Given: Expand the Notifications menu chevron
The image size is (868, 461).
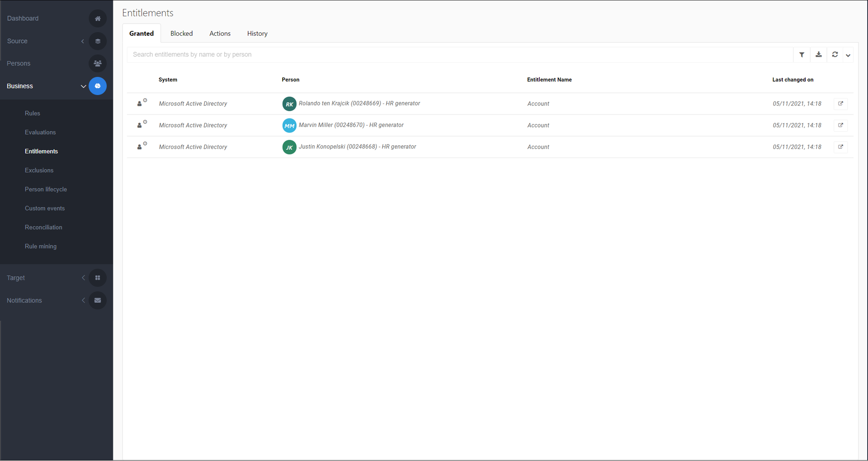Looking at the screenshot, I should (83, 300).
